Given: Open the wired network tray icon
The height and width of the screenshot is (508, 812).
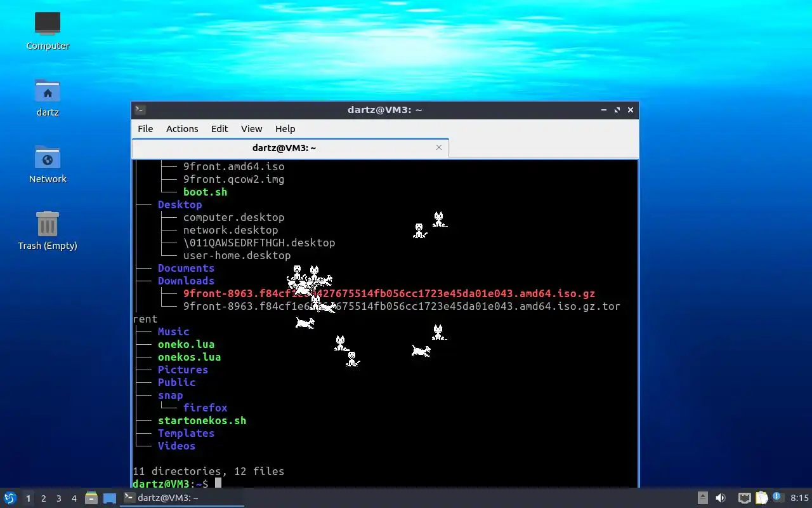Looking at the screenshot, I should click(744, 498).
